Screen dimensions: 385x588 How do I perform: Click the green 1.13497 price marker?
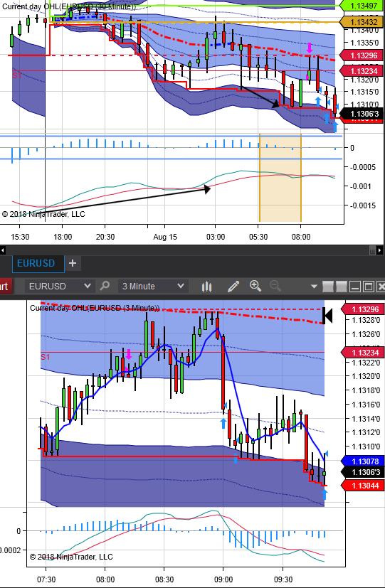[x=363, y=5]
